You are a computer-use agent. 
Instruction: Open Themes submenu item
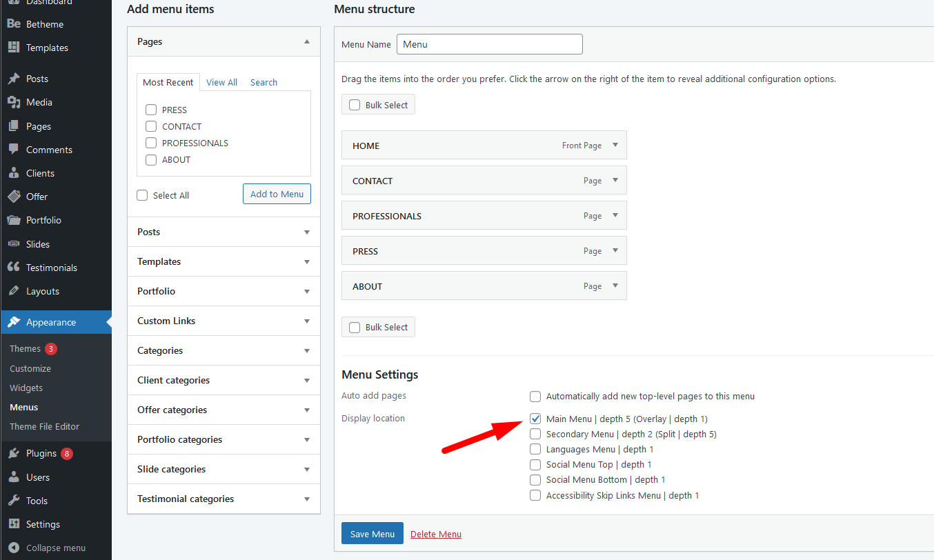pos(25,348)
